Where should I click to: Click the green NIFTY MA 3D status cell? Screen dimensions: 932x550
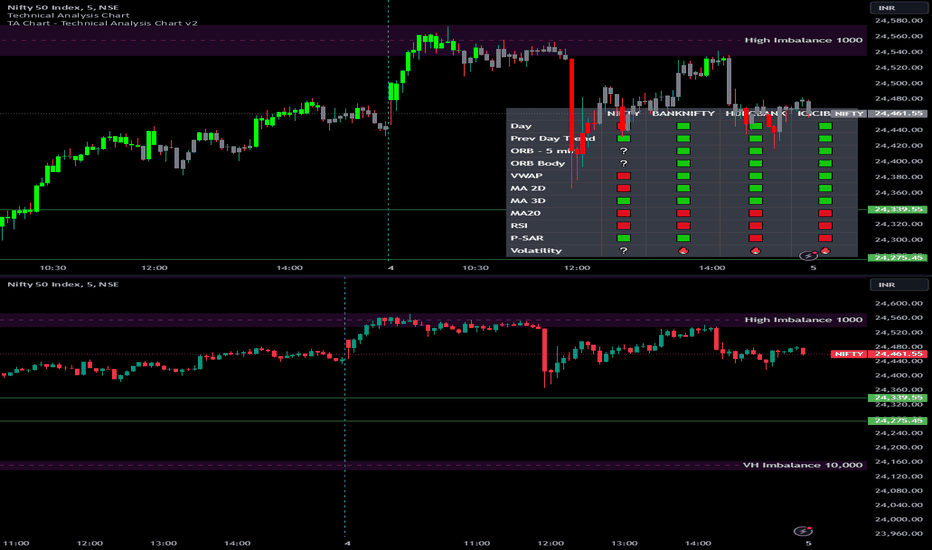pyautogui.click(x=624, y=201)
